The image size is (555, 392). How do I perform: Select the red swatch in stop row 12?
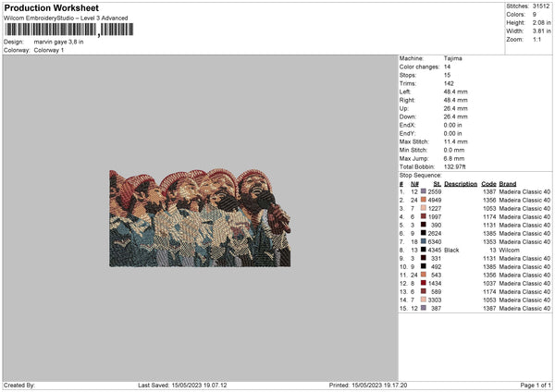(424, 283)
